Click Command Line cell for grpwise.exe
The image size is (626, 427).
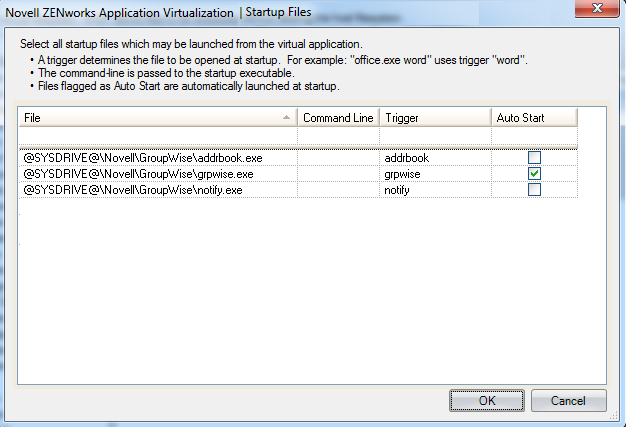339,174
